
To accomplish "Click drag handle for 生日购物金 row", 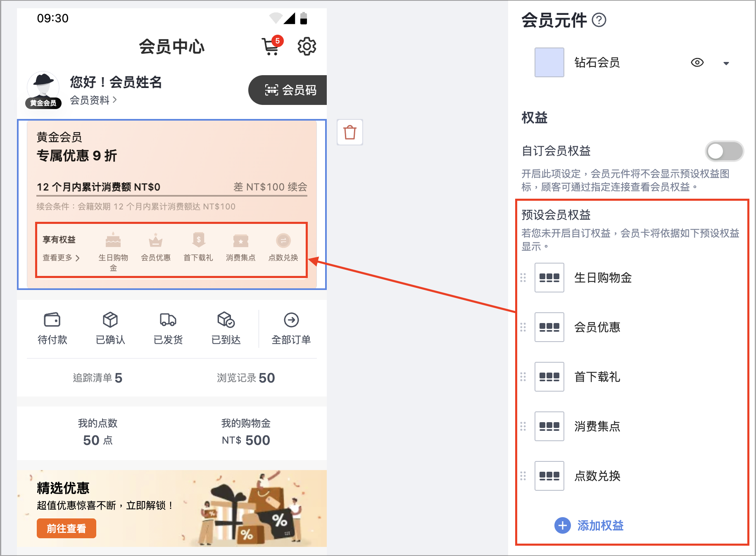I will [523, 278].
